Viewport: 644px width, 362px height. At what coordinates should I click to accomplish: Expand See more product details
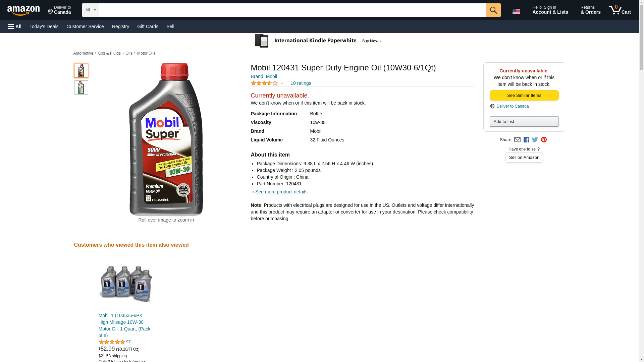tap(281, 192)
